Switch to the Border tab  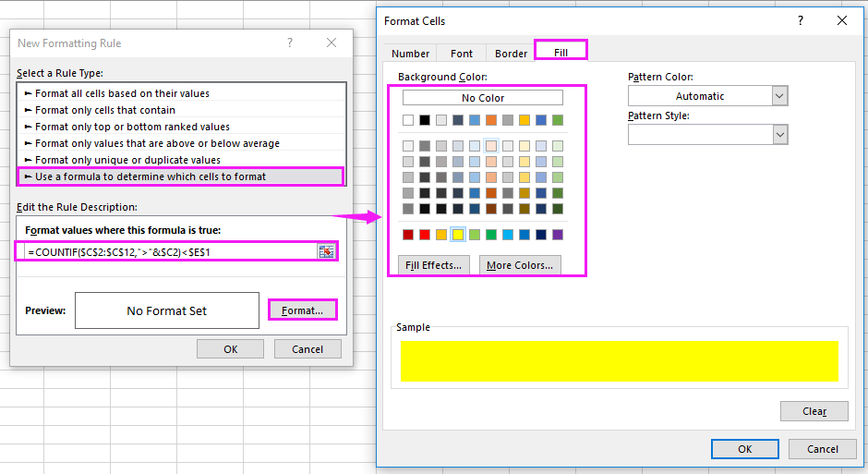coord(511,54)
